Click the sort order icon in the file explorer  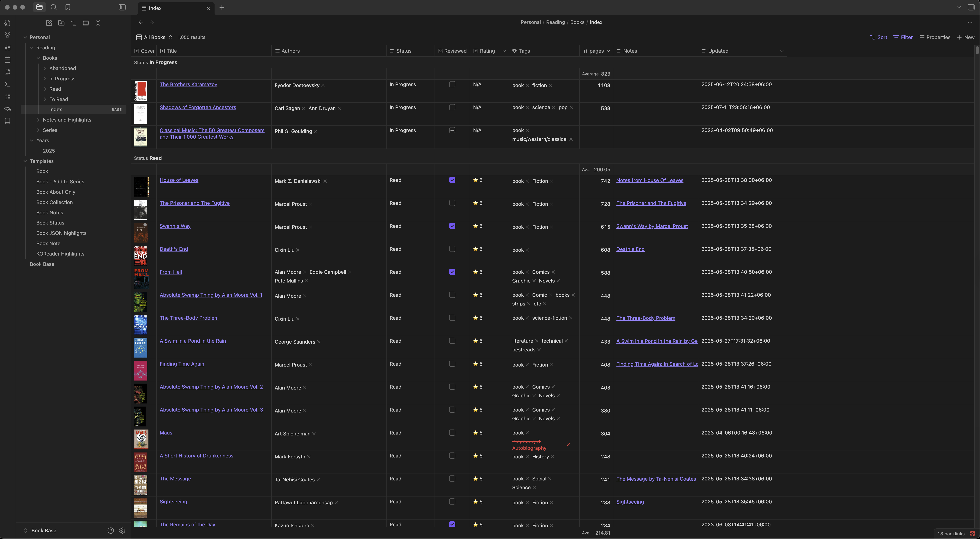pyautogui.click(x=73, y=23)
